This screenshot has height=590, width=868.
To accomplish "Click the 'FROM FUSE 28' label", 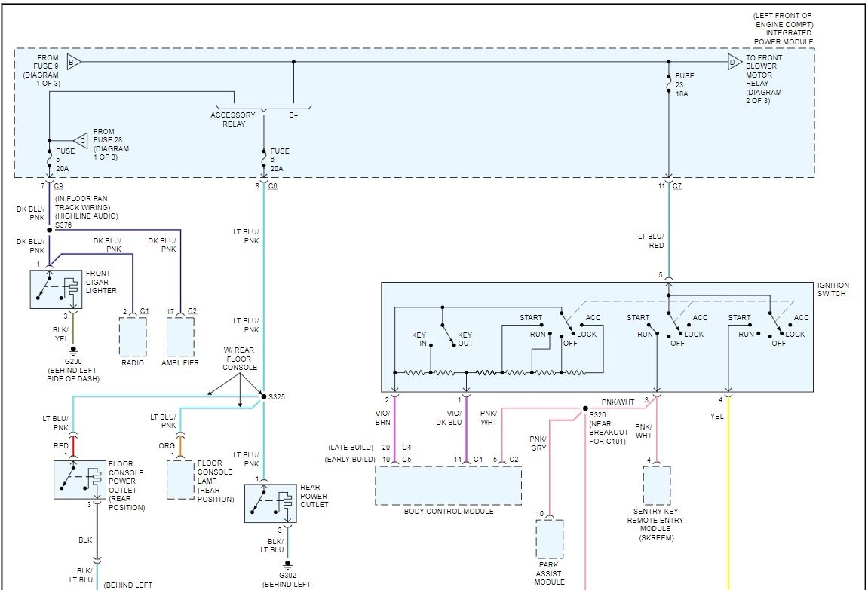I will pyautogui.click(x=107, y=136).
